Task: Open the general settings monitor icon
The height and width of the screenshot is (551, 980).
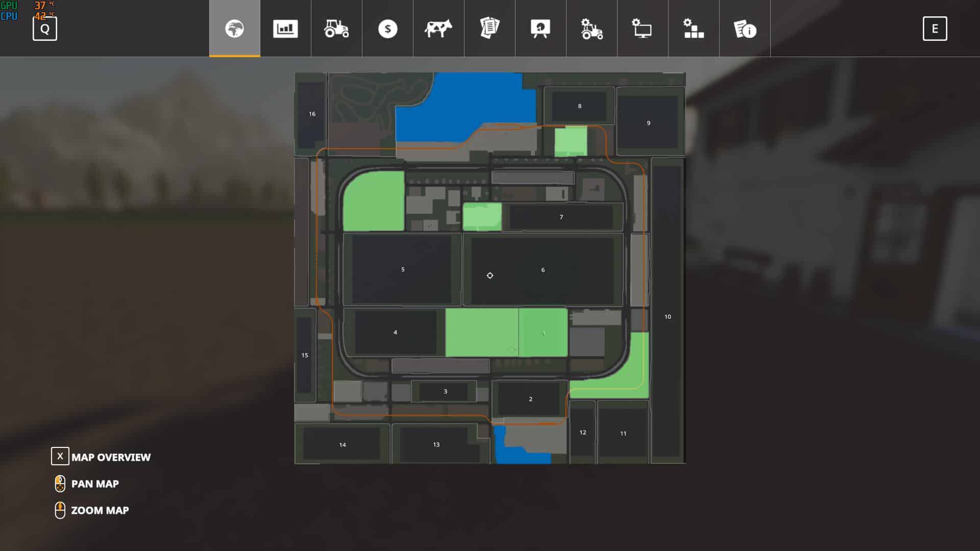Action: click(643, 29)
